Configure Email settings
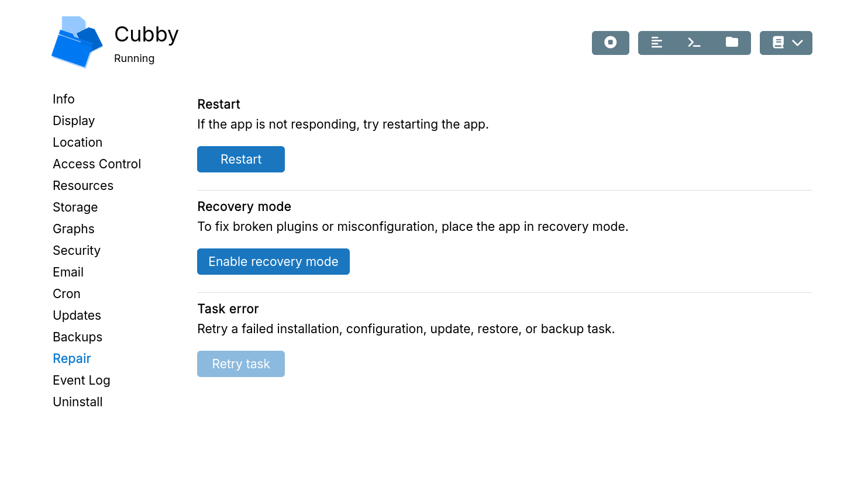868x477 pixels. pos(68,272)
